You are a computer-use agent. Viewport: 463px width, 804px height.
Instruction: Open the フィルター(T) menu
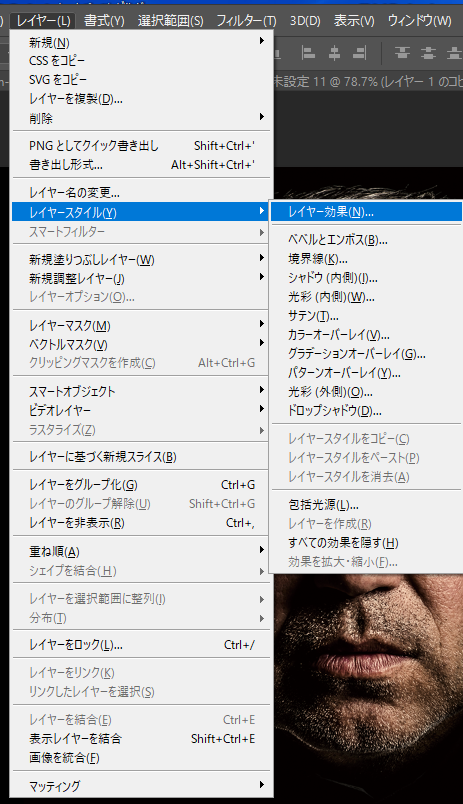click(246, 21)
